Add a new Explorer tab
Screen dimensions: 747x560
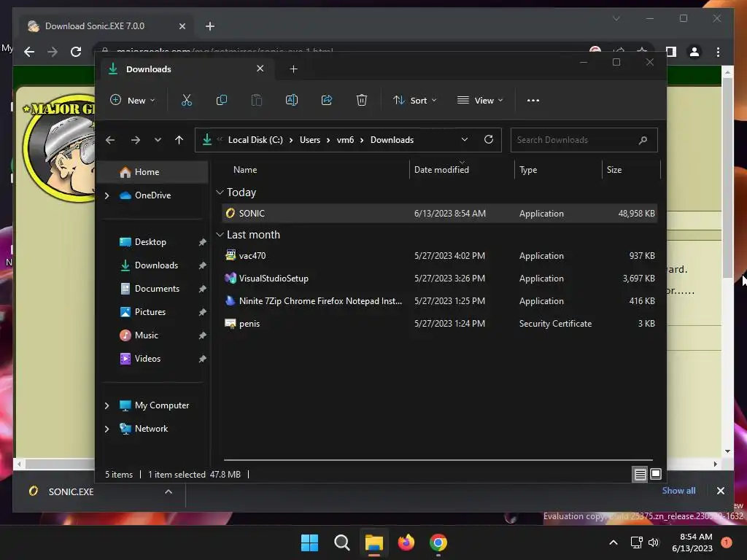click(x=293, y=69)
